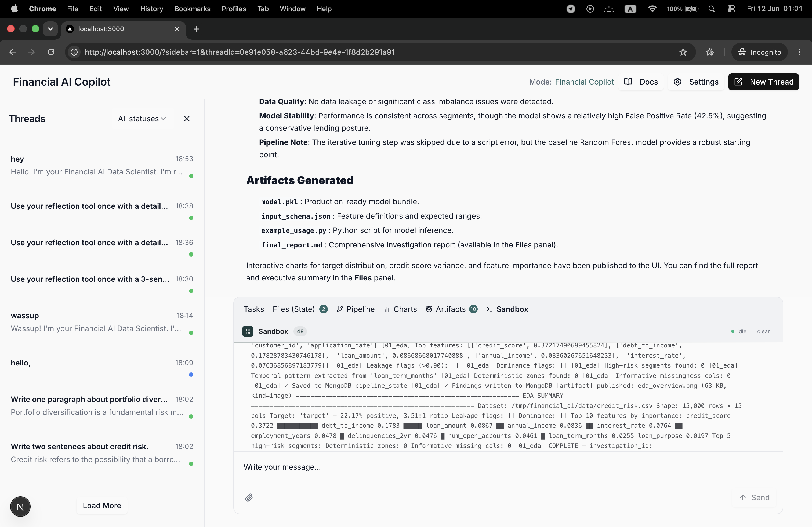
Task: Close the Threads sidebar with the X
Action: pyautogui.click(x=187, y=118)
